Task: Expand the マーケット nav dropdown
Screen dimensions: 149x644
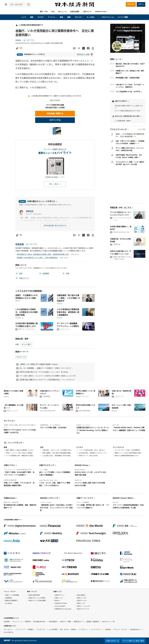Action: 53,17
